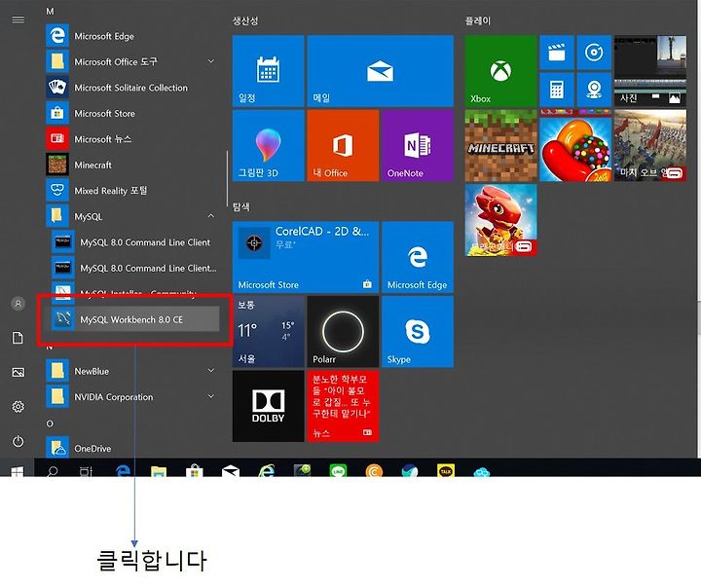The width and height of the screenshot is (701, 588).
Task: Open the user account icon
Action: [x=18, y=304]
